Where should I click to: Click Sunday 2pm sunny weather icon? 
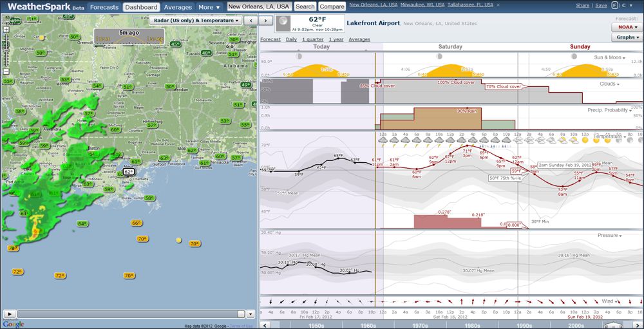(x=596, y=140)
